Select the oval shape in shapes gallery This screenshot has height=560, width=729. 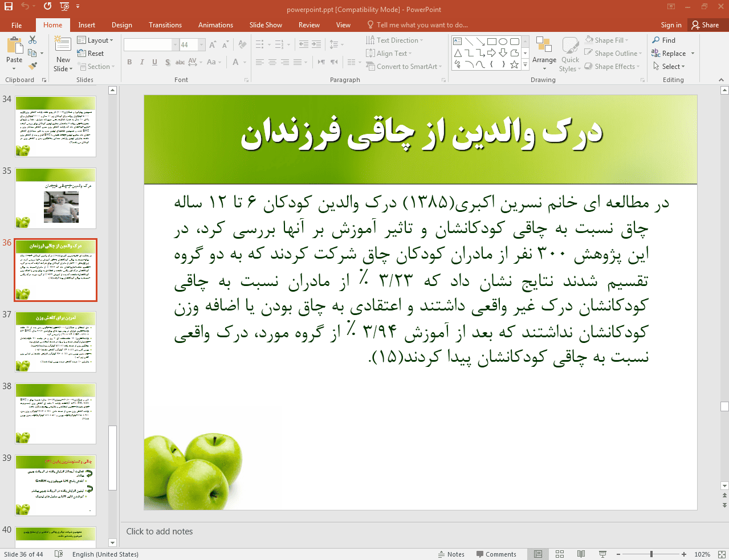click(503, 42)
